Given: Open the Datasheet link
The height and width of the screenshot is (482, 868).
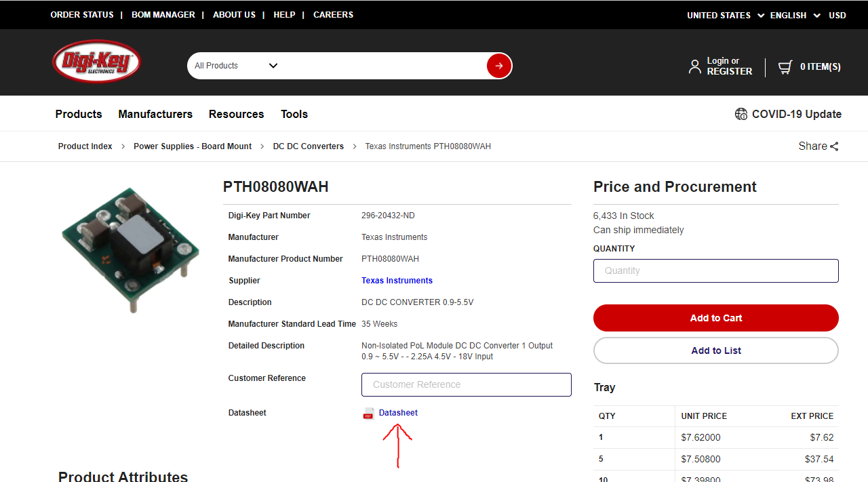Looking at the screenshot, I should [x=398, y=413].
